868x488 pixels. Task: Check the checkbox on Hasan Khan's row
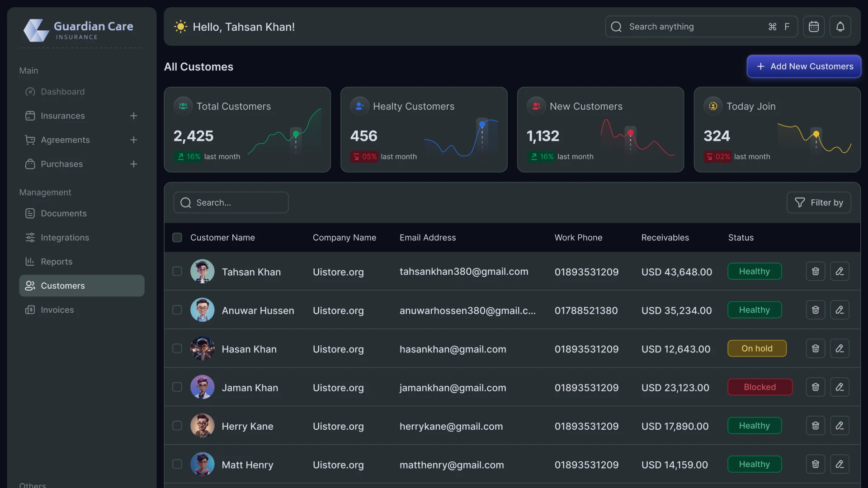[177, 348]
